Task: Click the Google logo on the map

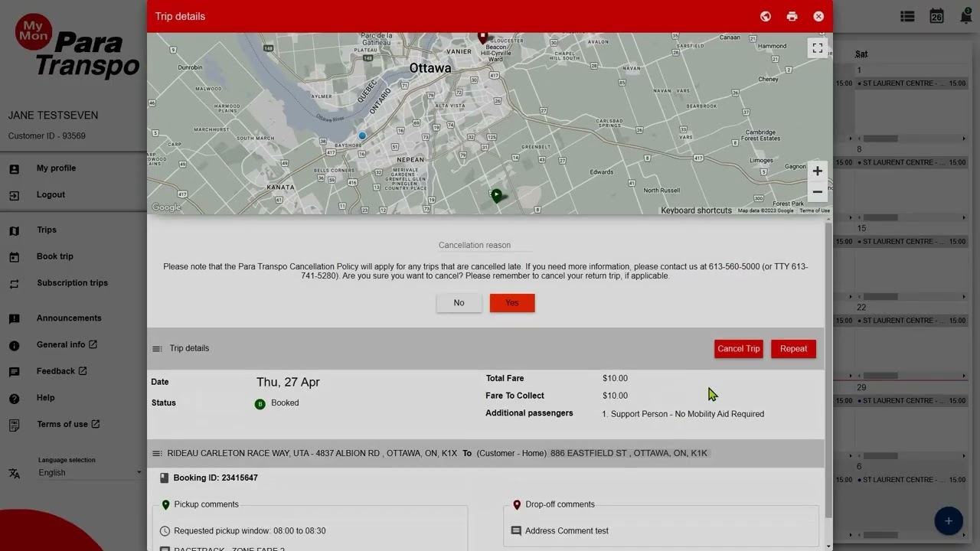Action: pos(166,207)
